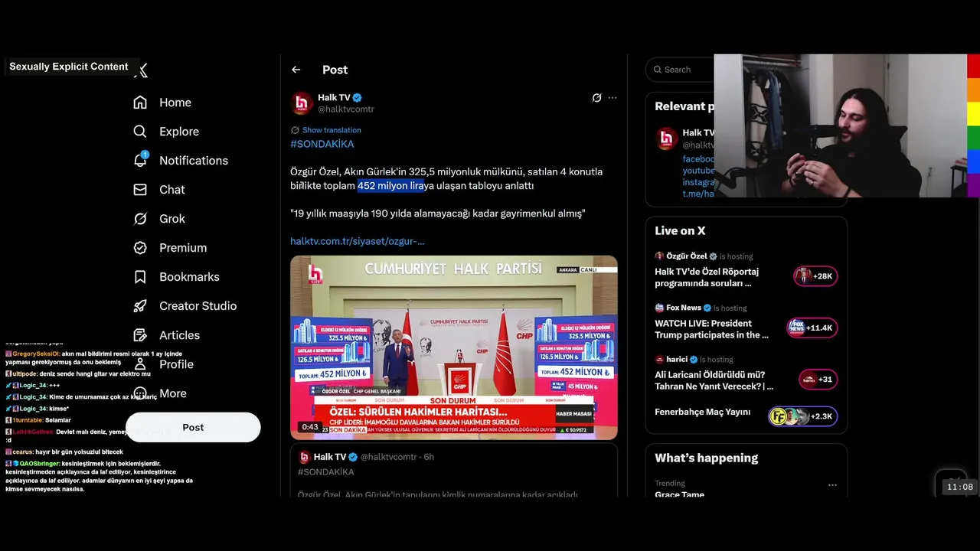Open Creator Studio rocket icon
Screen dimensions: 980x551
[140, 306]
